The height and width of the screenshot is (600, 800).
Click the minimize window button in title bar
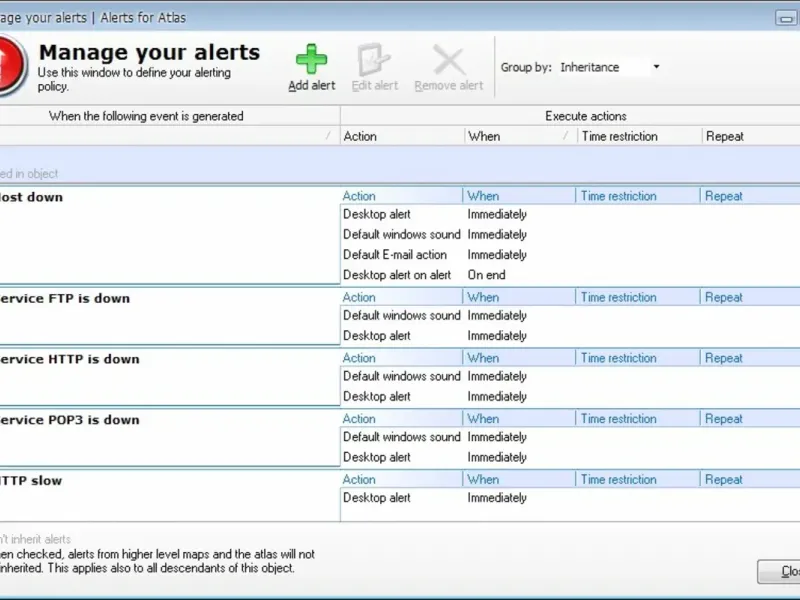786,18
